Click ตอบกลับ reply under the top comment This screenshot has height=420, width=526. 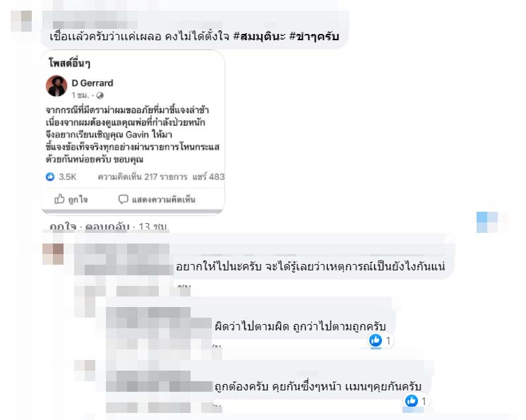tap(107, 227)
